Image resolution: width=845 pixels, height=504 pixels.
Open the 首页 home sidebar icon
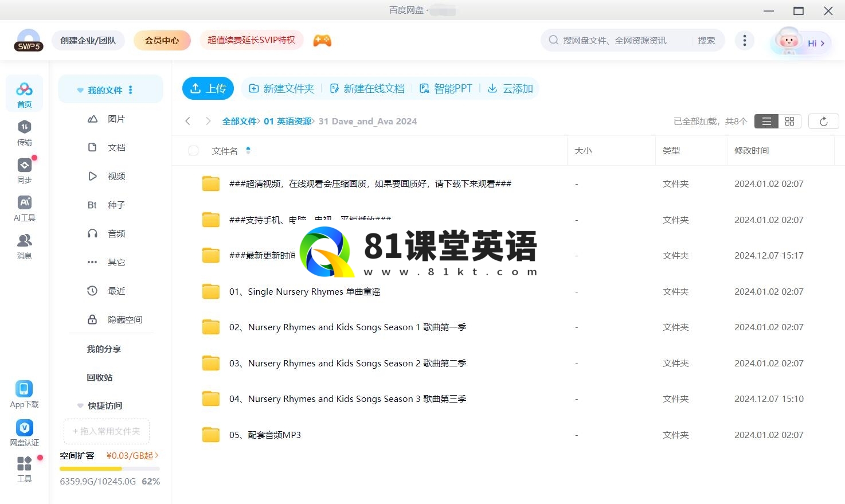(x=24, y=95)
